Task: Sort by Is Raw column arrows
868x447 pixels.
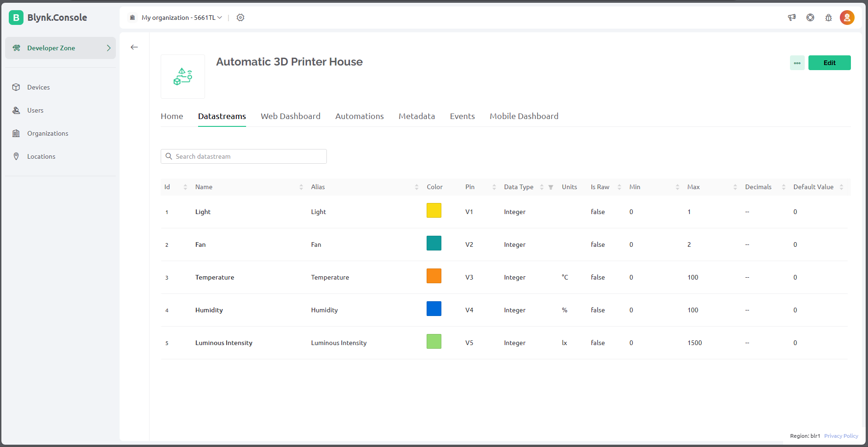Action: 619,187
